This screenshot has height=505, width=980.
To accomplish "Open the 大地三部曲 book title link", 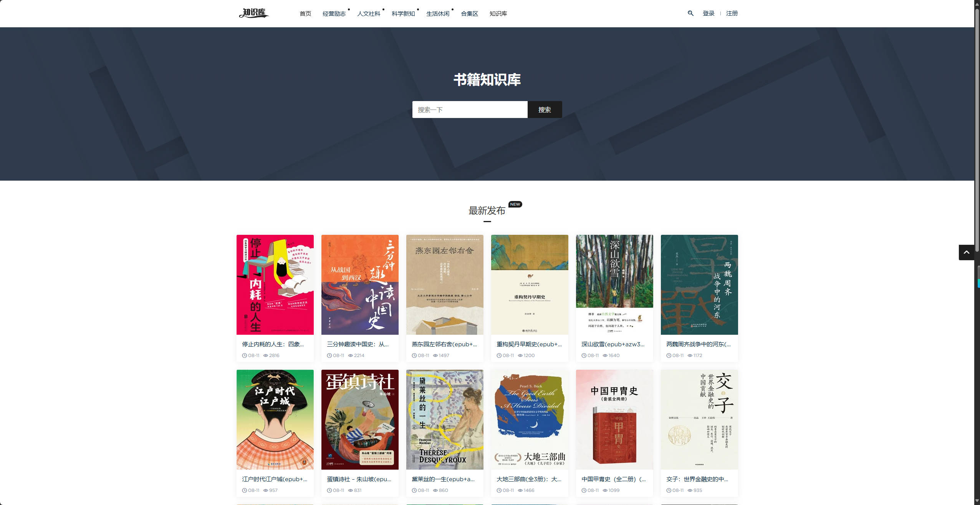I will (x=529, y=479).
